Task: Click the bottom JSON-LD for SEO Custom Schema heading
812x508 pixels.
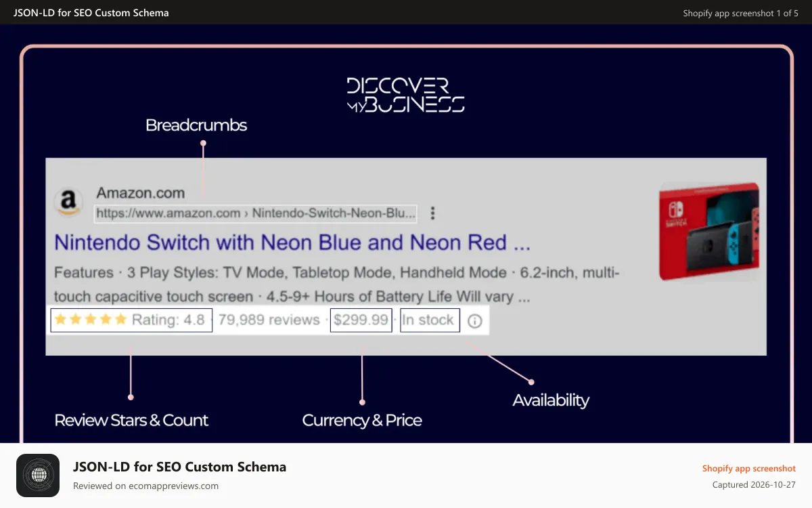Action: [179, 467]
